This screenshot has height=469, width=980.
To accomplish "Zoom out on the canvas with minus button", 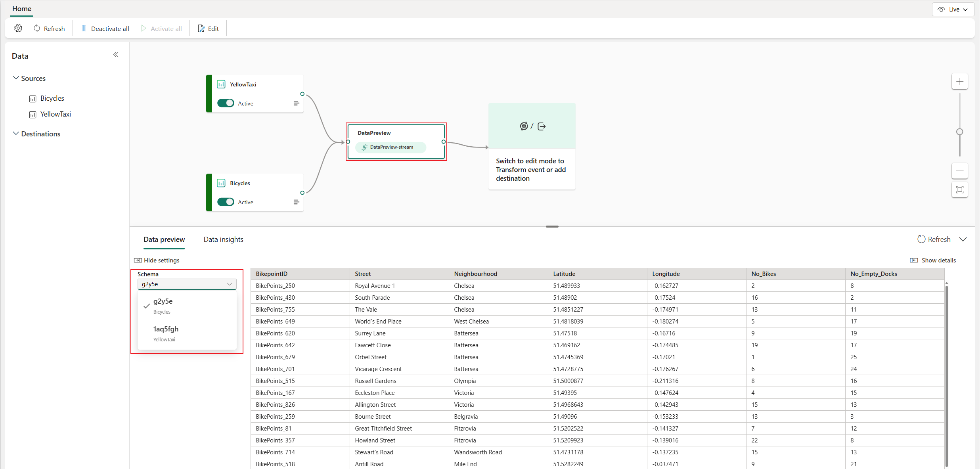I will pyautogui.click(x=960, y=171).
